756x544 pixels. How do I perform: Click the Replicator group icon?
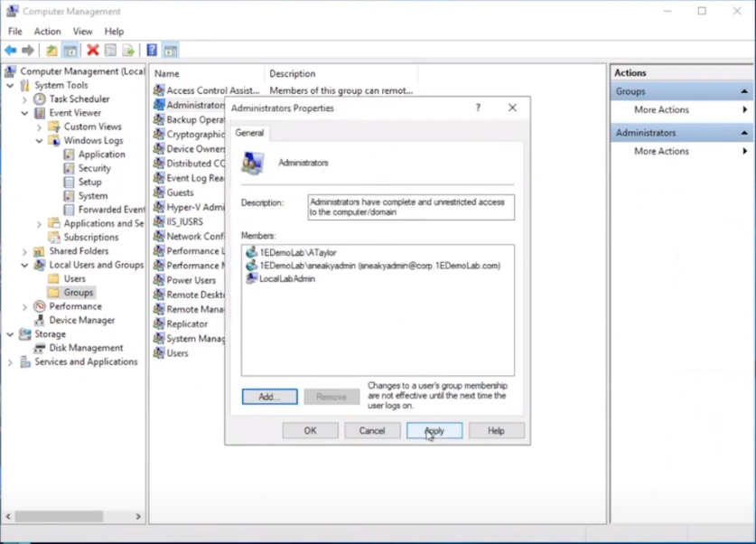(x=159, y=324)
